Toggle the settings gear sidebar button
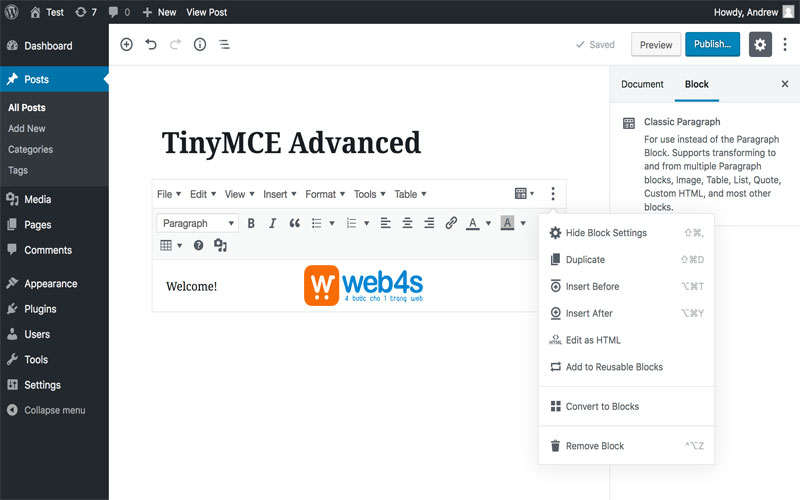Screen dimensions: 800x500 coord(760,44)
